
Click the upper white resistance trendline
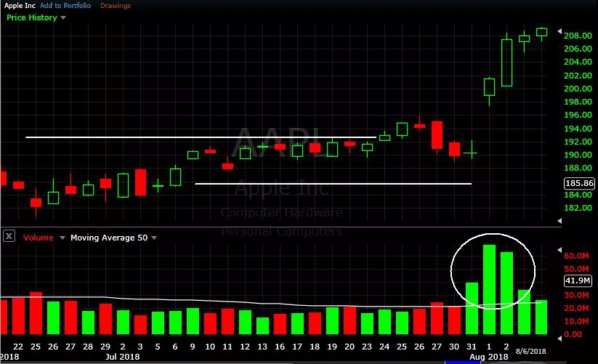pos(201,137)
